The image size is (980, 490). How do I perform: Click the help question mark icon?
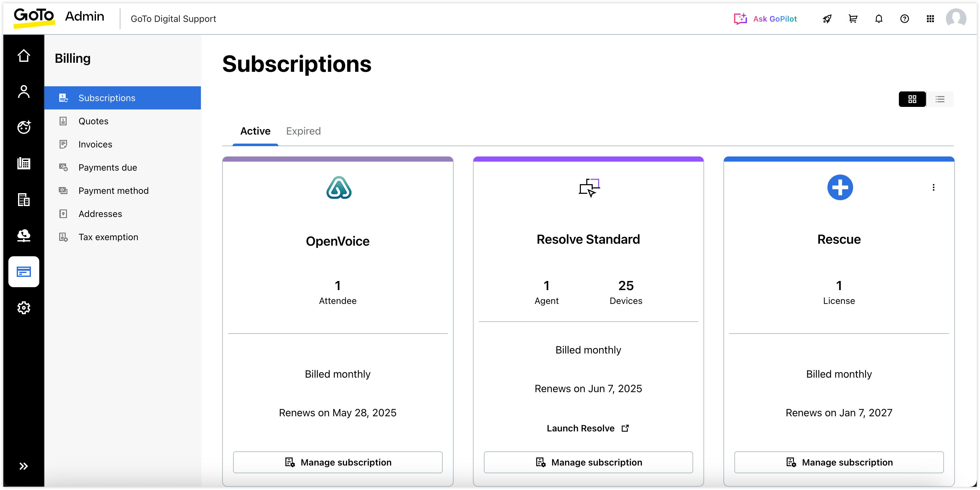tap(904, 19)
